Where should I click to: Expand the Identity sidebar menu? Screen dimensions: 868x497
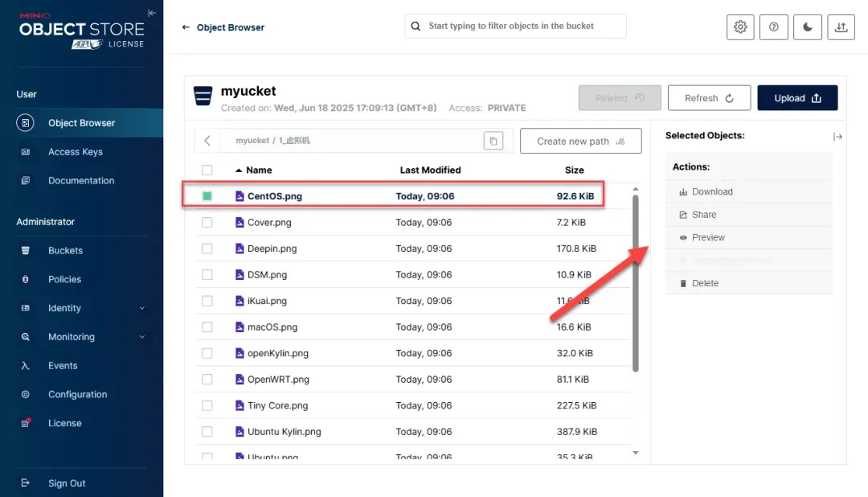click(x=65, y=308)
